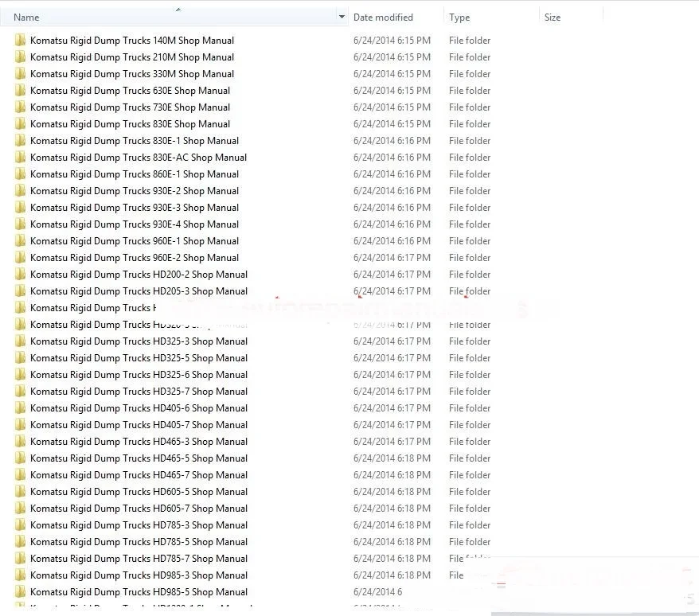
Task: Click folder icon of 930E-3 Shop Manual
Action: pos(20,208)
